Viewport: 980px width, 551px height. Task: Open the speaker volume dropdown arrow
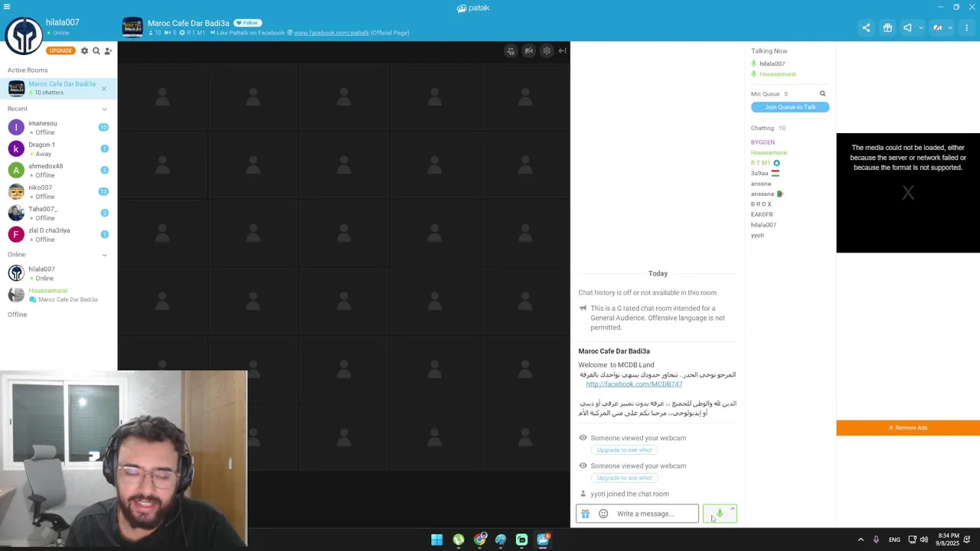click(920, 28)
